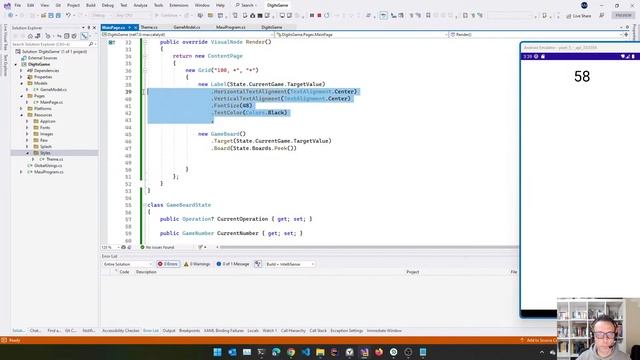
Task: Click the Error List filter icon
Action: pos(258,264)
